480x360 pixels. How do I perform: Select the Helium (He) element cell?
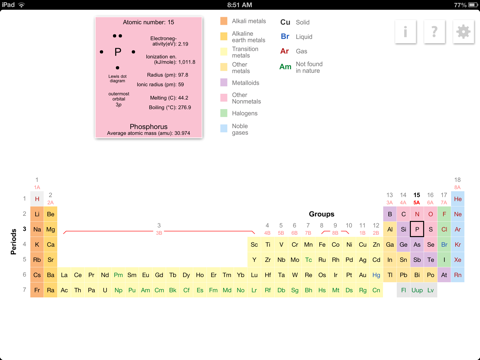458,199
